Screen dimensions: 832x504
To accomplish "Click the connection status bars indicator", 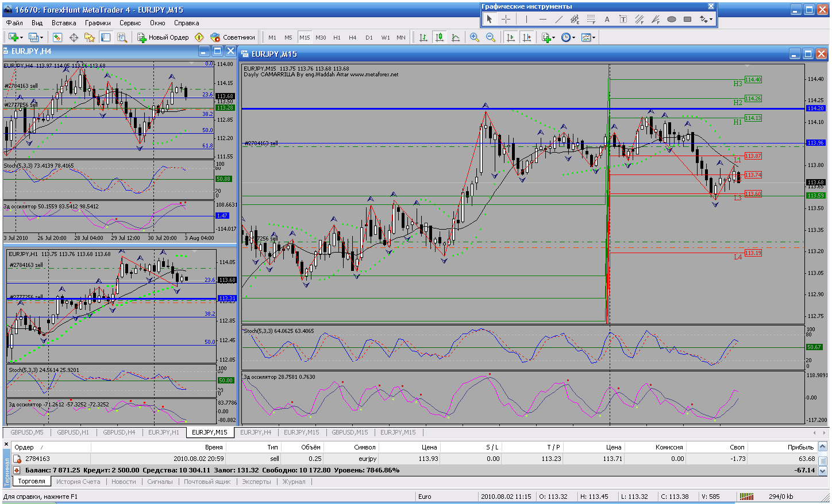I will 746,497.
